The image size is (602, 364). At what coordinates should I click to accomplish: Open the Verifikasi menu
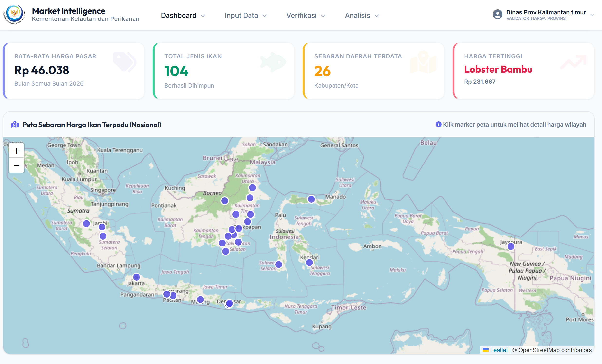tap(306, 15)
